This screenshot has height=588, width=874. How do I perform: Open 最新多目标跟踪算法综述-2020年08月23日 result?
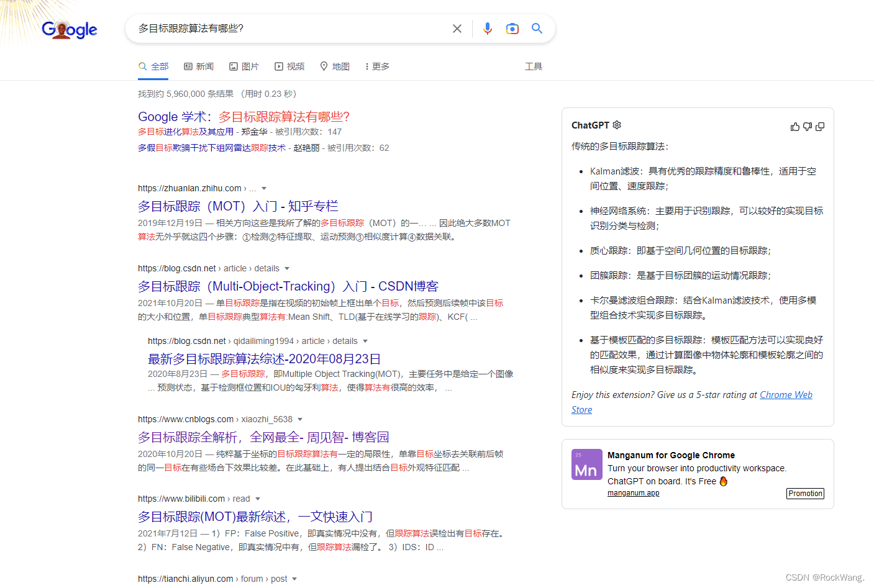(265, 359)
